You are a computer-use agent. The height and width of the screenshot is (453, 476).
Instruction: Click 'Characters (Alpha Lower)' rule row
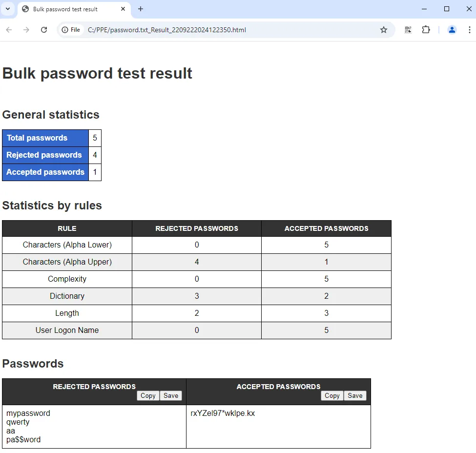[197, 245]
